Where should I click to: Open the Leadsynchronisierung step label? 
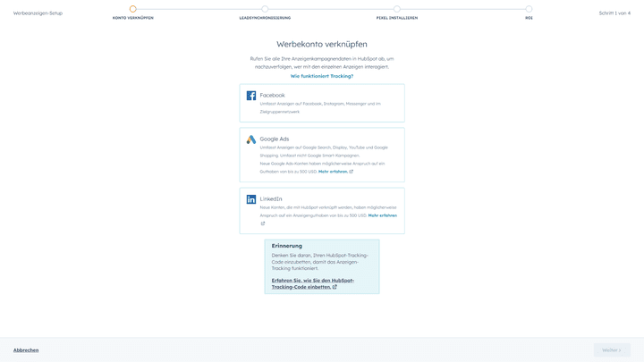[265, 18]
